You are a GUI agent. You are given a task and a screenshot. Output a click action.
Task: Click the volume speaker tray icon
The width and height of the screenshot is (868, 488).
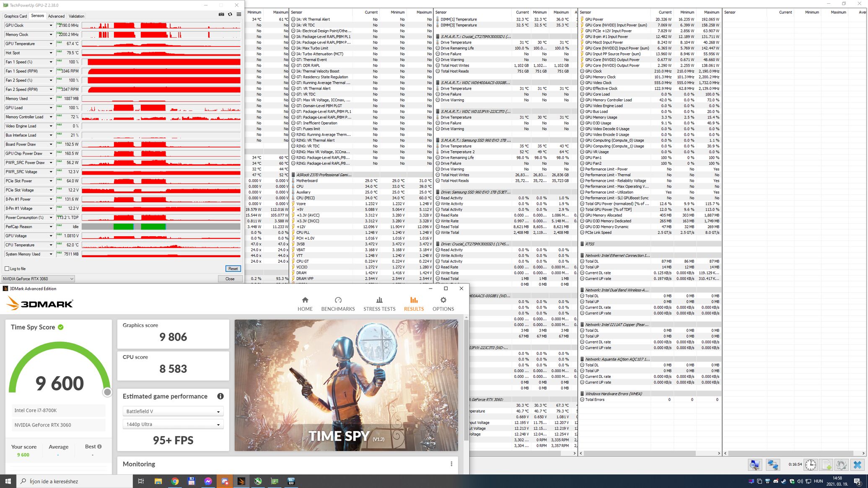pyautogui.click(x=800, y=481)
